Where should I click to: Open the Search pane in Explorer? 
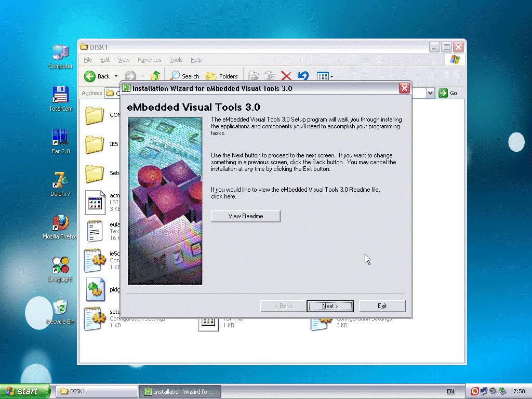tap(184, 76)
